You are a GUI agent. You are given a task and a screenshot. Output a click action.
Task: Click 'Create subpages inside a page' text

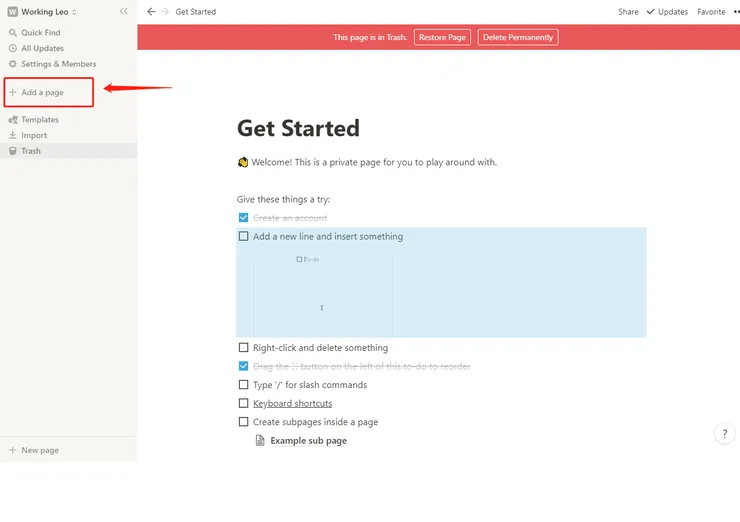[x=316, y=422]
